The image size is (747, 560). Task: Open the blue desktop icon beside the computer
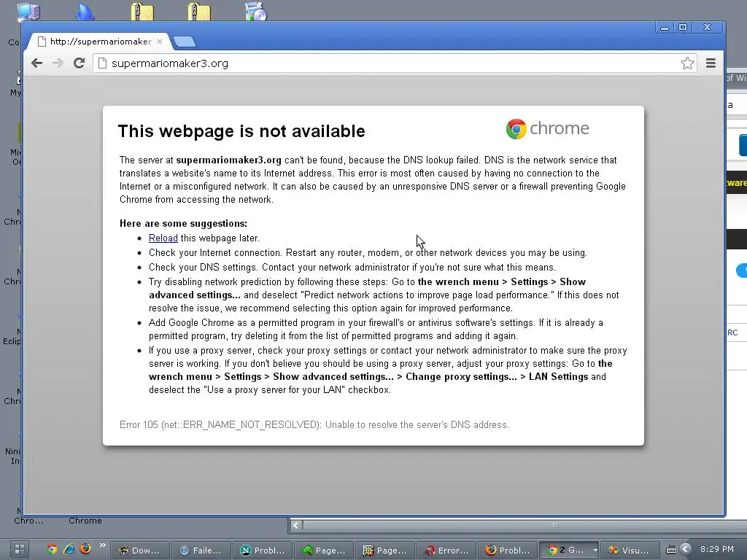pyautogui.click(x=85, y=12)
